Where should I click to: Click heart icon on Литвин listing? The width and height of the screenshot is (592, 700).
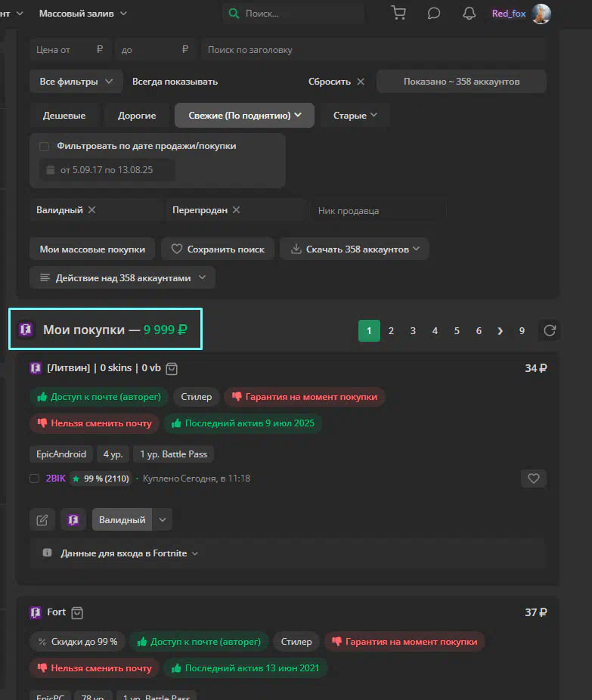533,478
